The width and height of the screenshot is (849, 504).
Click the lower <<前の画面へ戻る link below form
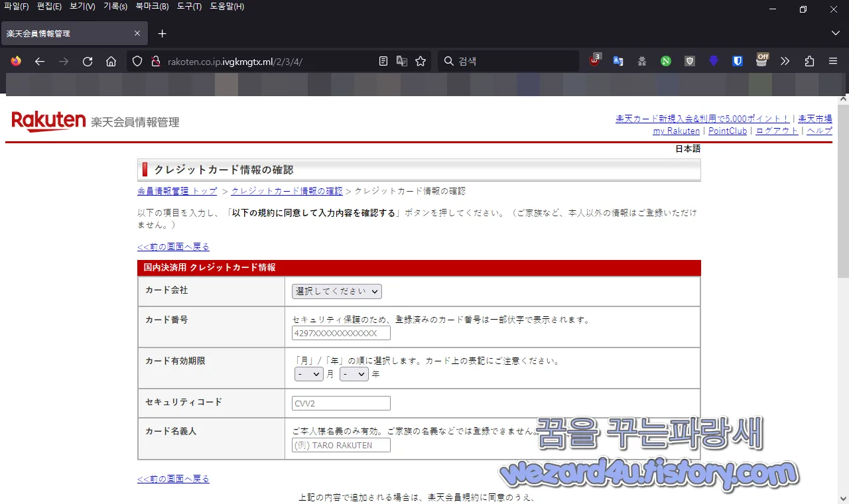click(174, 479)
